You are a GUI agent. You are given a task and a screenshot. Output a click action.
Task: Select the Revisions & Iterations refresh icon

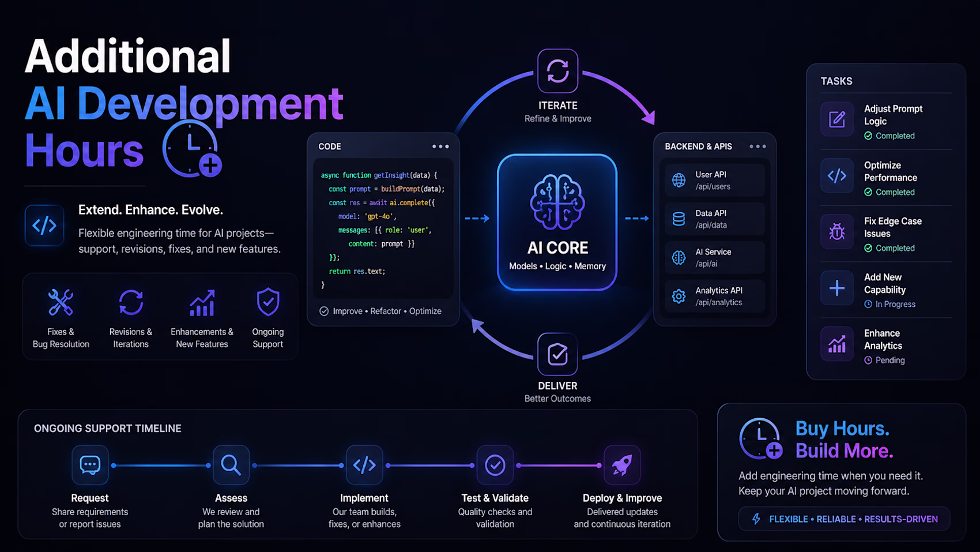click(x=131, y=302)
